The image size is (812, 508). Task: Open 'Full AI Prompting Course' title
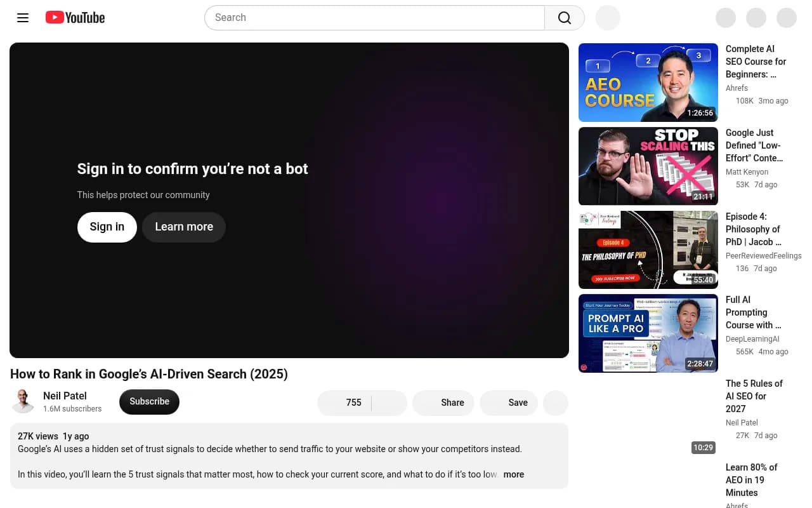tap(754, 312)
